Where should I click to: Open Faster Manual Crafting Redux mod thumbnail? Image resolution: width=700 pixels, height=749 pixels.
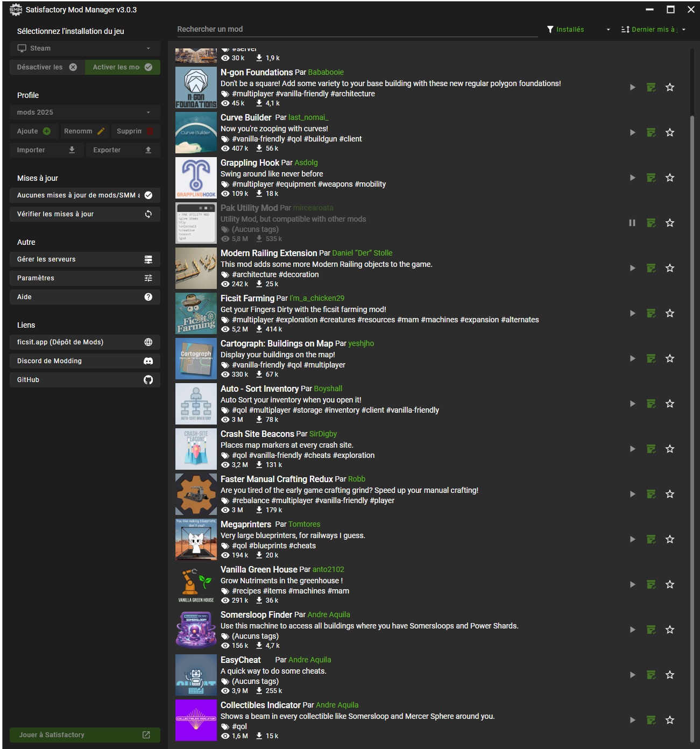196,494
